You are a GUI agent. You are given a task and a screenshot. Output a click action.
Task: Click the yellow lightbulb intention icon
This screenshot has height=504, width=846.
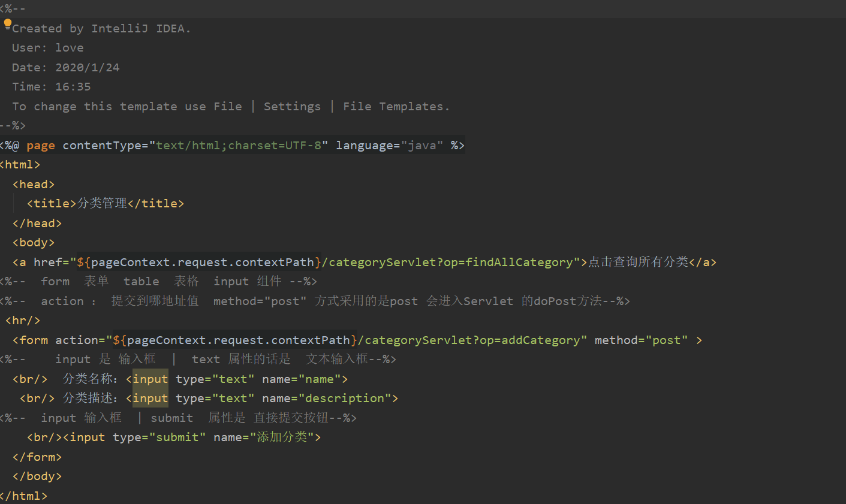[x=8, y=24]
